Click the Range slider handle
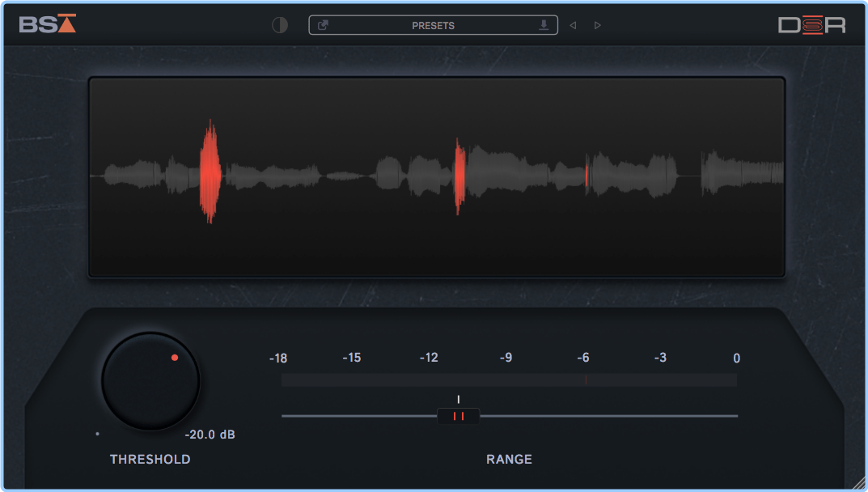This screenshot has height=492, width=868. click(x=459, y=416)
